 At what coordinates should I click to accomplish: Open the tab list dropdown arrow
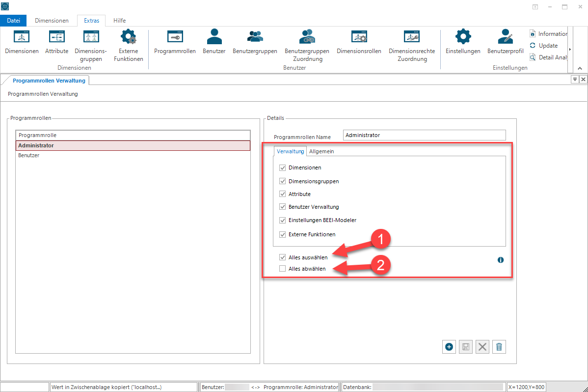pyautogui.click(x=574, y=79)
